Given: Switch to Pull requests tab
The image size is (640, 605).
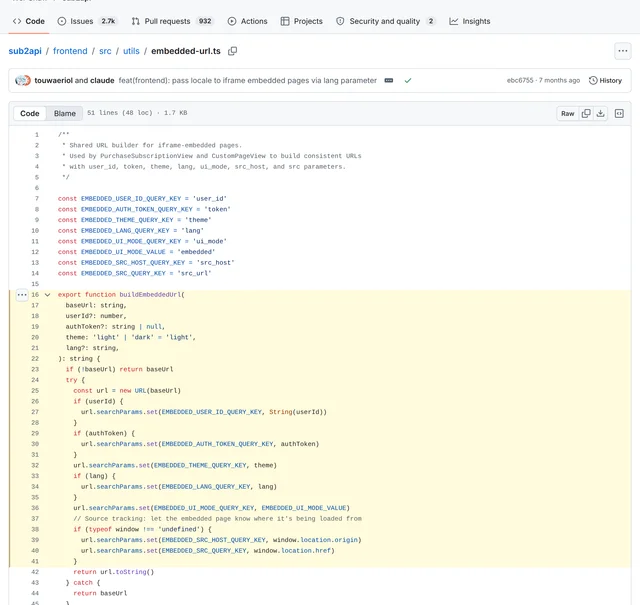Looking at the screenshot, I should (172, 21).
